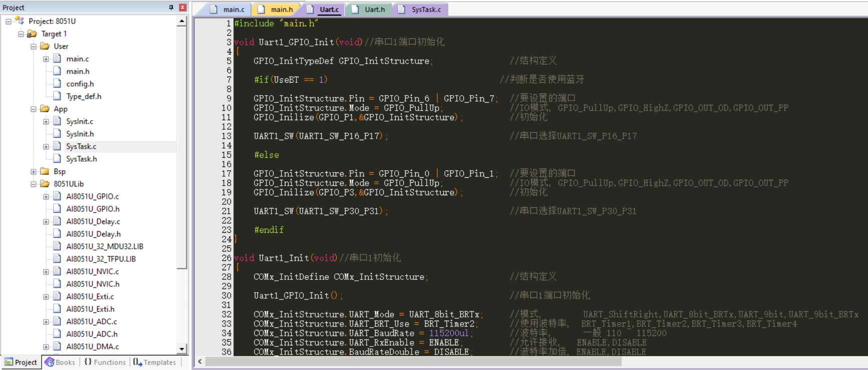
Task: Expand the SysInit.c node
Action: (x=46, y=122)
